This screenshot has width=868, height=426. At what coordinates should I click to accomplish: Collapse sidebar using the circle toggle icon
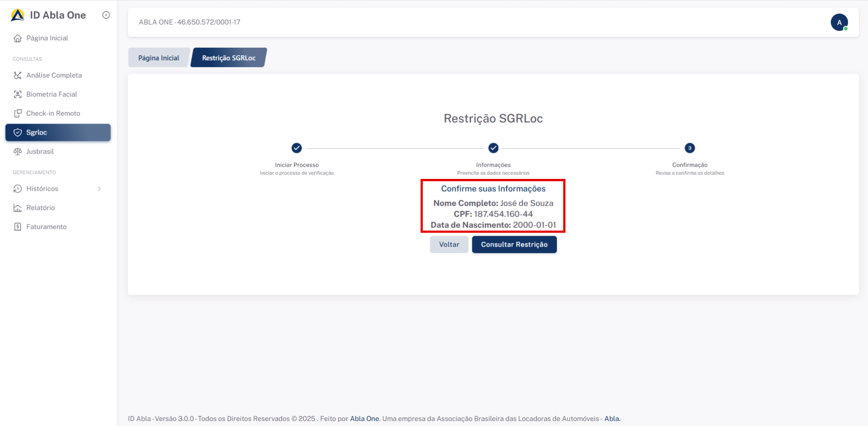coord(106,15)
